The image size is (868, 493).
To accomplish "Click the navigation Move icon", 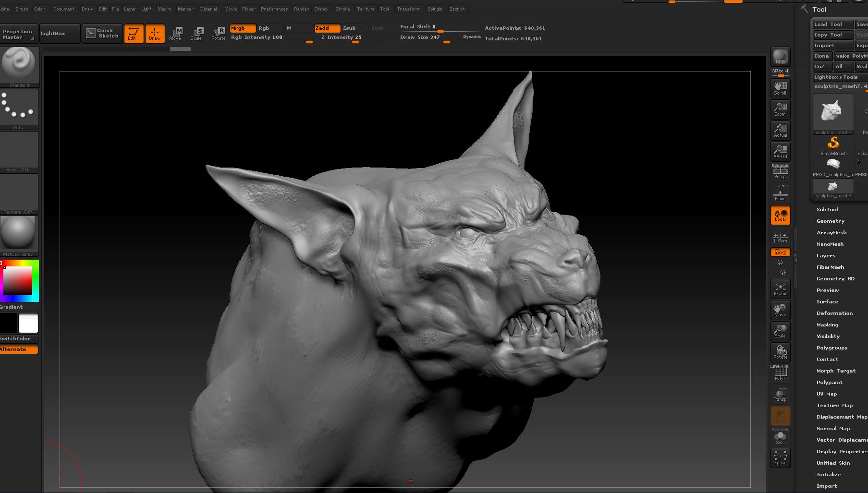I will pos(780,310).
